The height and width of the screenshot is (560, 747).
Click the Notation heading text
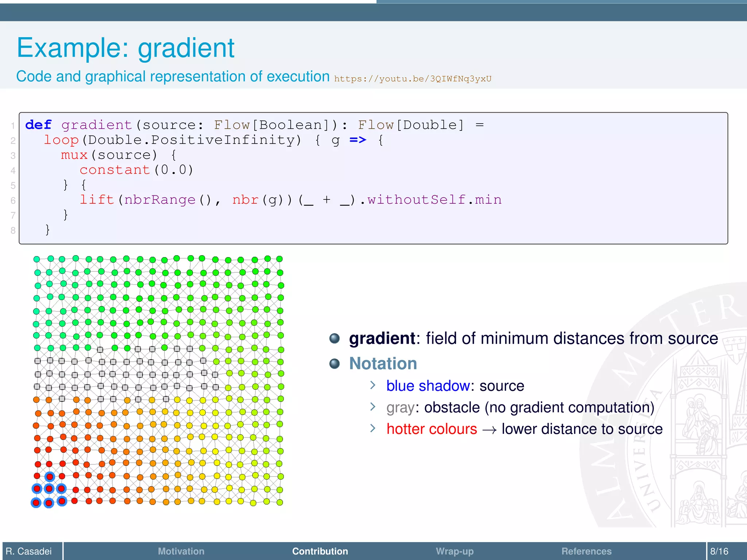tap(383, 363)
